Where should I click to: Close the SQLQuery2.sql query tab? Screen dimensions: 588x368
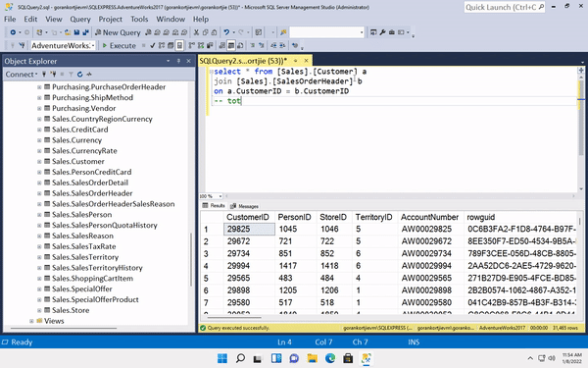[306, 61]
